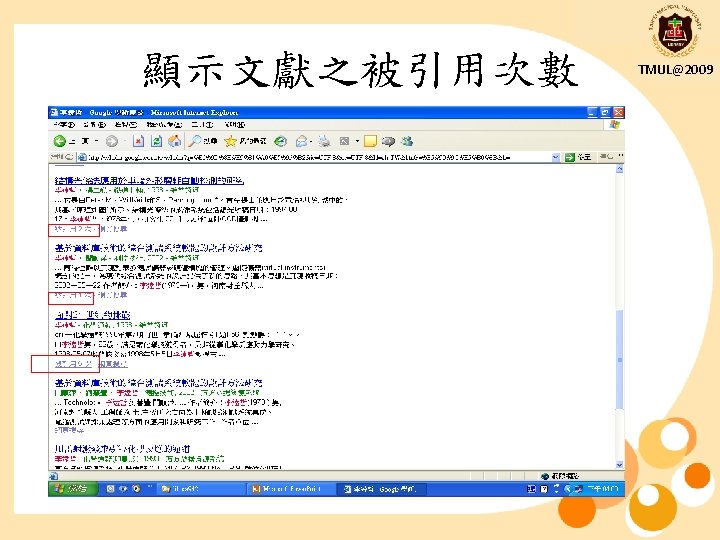
Task: Click the second quick launch icon
Action: [x=123, y=489]
